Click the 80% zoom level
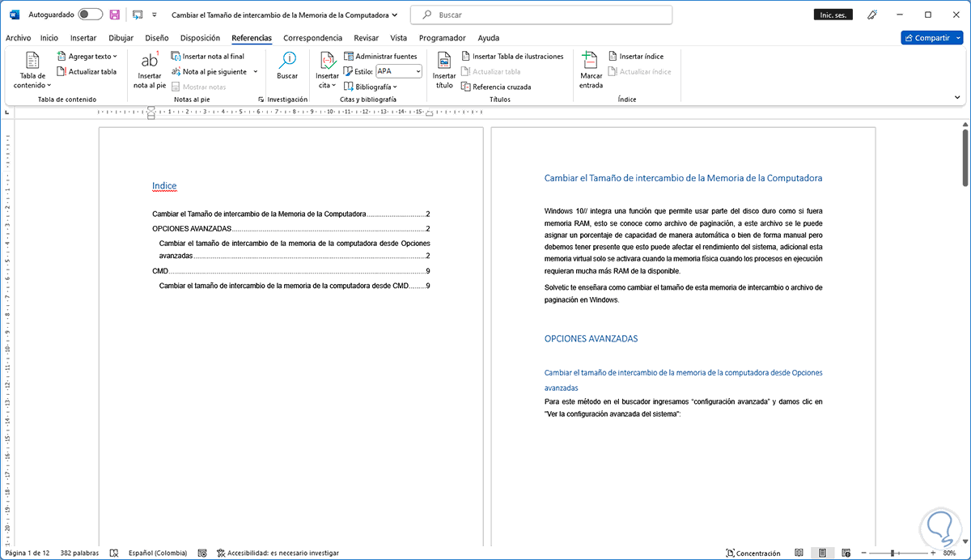 click(x=949, y=553)
